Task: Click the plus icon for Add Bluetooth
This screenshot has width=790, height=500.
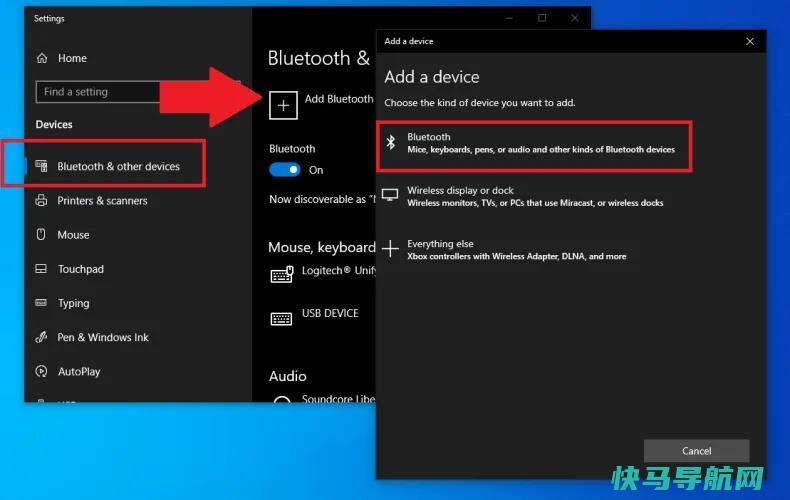Action: tap(283, 105)
